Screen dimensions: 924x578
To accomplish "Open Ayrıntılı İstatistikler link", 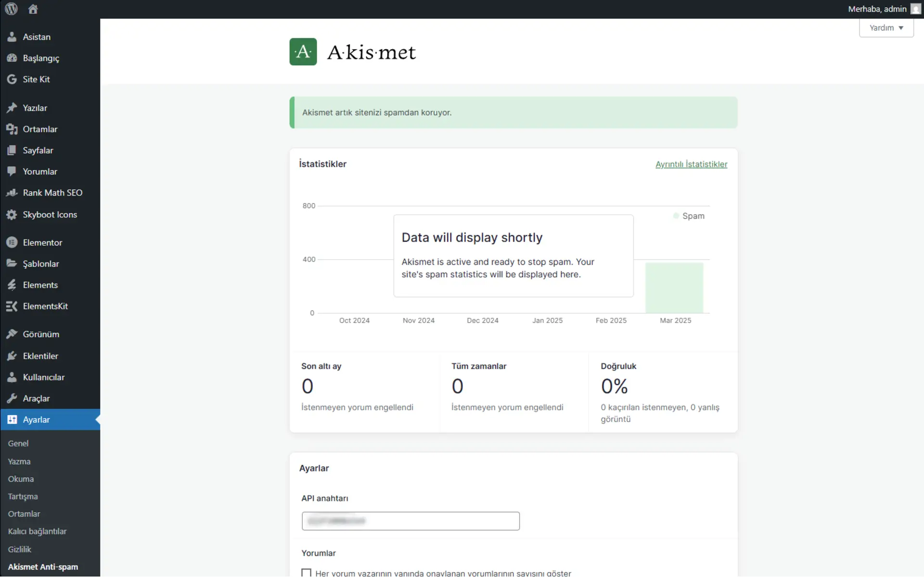I will [691, 164].
